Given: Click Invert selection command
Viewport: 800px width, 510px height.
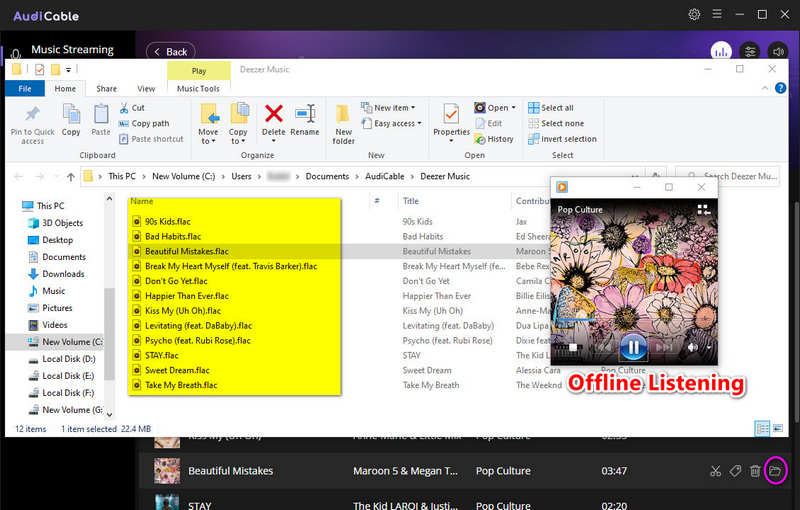Looking at the screenshot, I should click(562, 139).
